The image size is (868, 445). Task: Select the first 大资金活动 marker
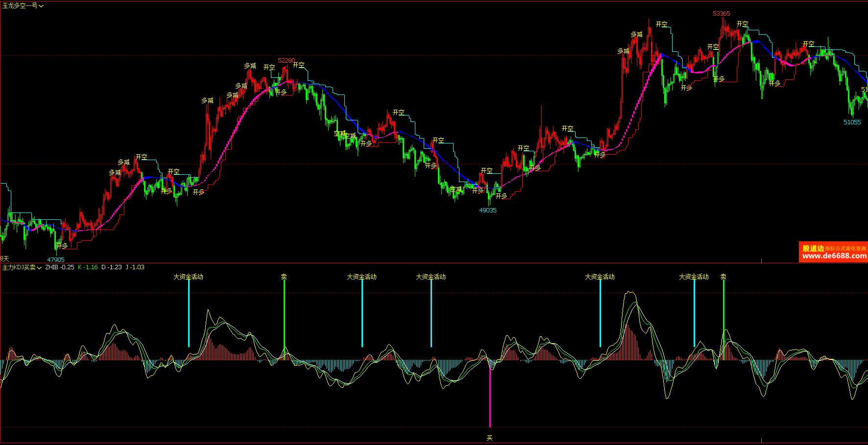click(x=188, y=277)
